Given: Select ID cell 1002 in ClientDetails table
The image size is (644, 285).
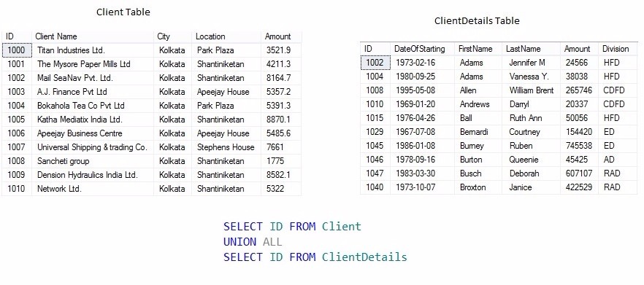Looking at the screenshot, I should (375, 63).
